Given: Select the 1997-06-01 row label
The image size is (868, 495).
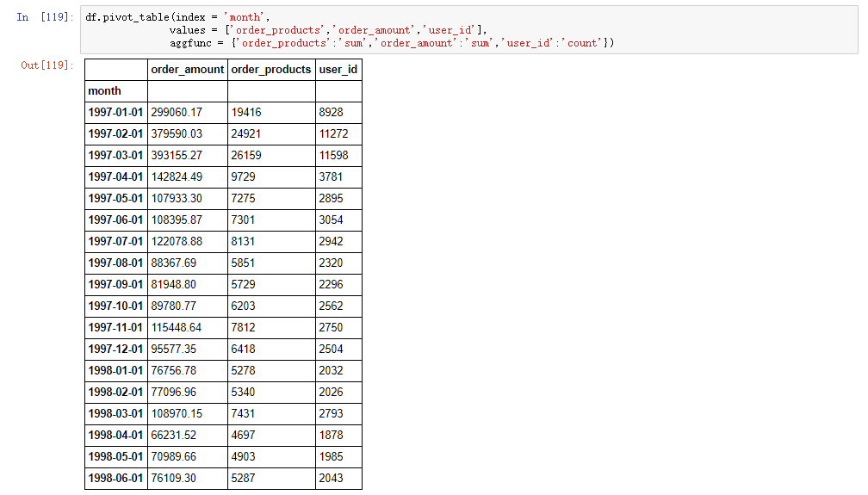Looking at the screenshot, I should (116, 220).
